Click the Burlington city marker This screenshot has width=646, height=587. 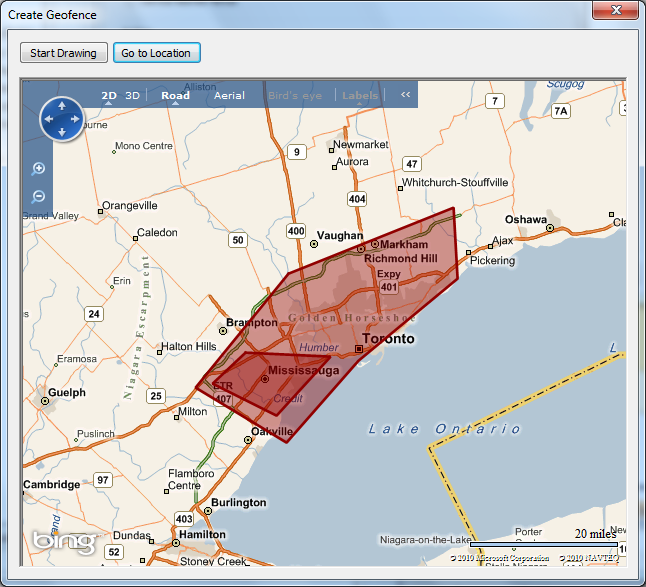coord(208,511)
